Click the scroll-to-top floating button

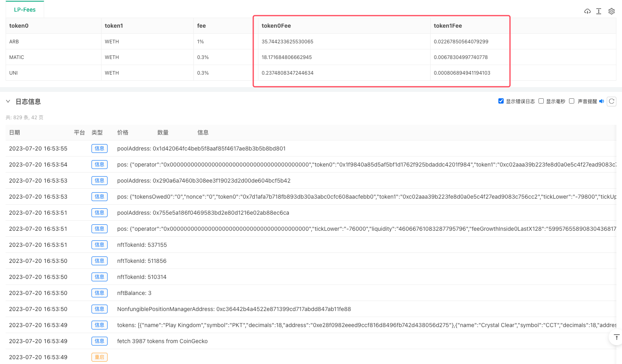coord(616,337)
